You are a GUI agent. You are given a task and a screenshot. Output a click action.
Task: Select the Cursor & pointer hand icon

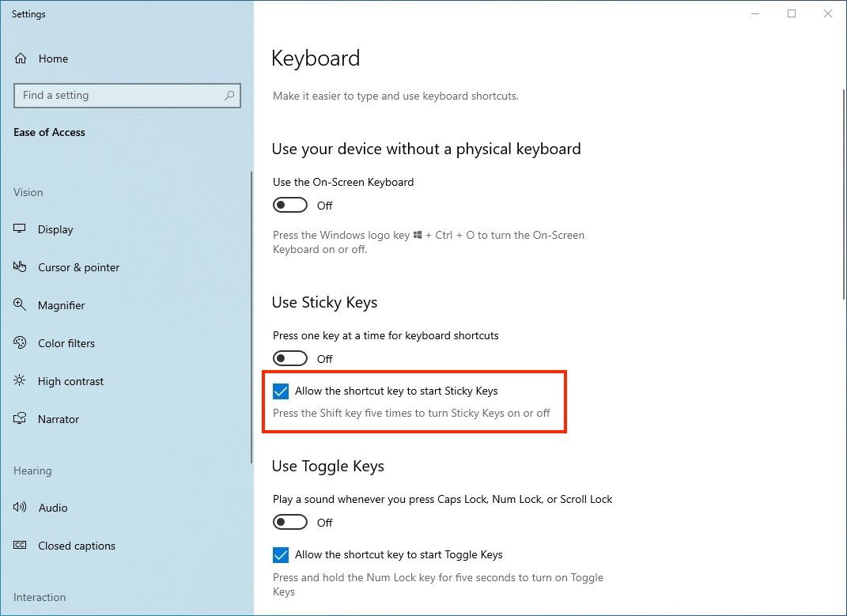coord(20,266)
